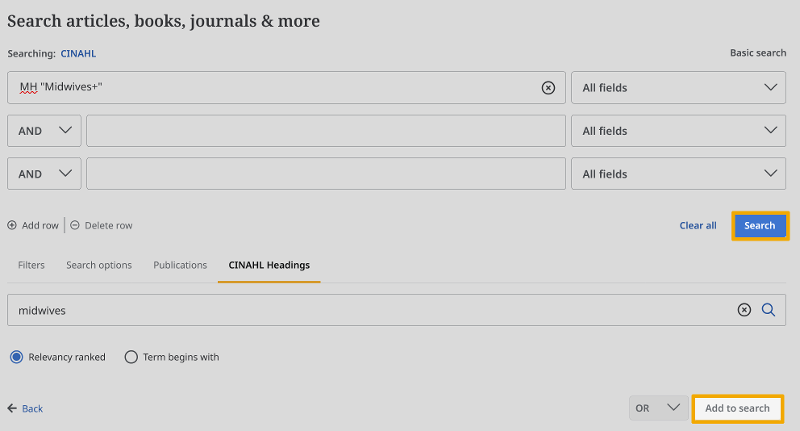The height and width of the screenshot is (431, 800).
Task: Open the AND operator for third row
Action: tap(44, 173)
